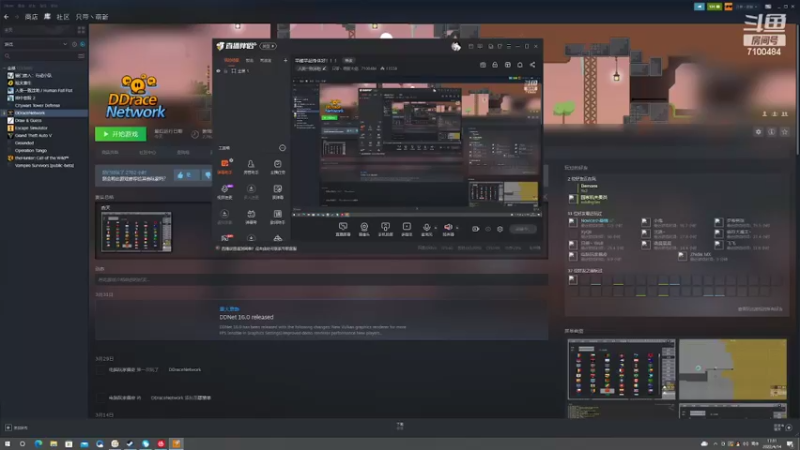The height and width of the screenshot is (450, 800).
Task: Open the third-row rightmost toolbox tool
Action: coord(277,216)
